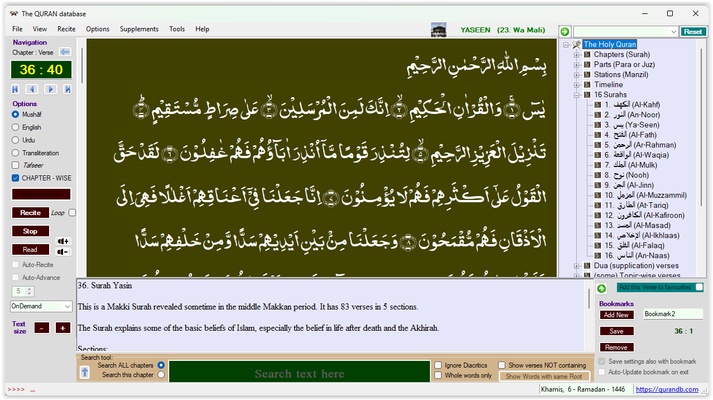Expand the Timeline node
This screenshot has height=400, width=713.
pyautogui.click(x=576, y=85)
